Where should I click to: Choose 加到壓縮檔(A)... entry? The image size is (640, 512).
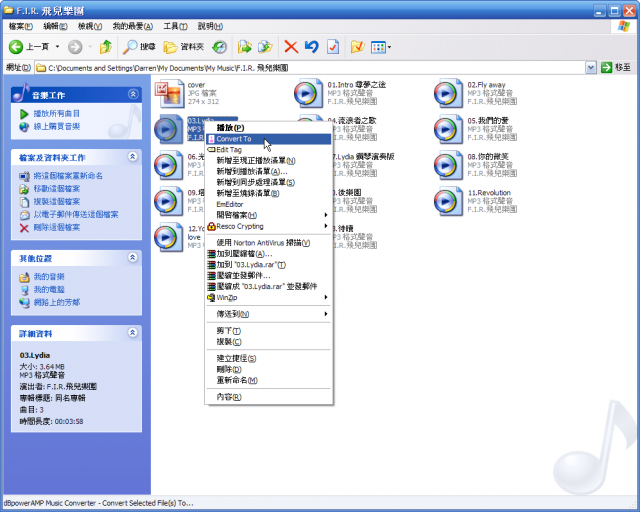[269, 254]
